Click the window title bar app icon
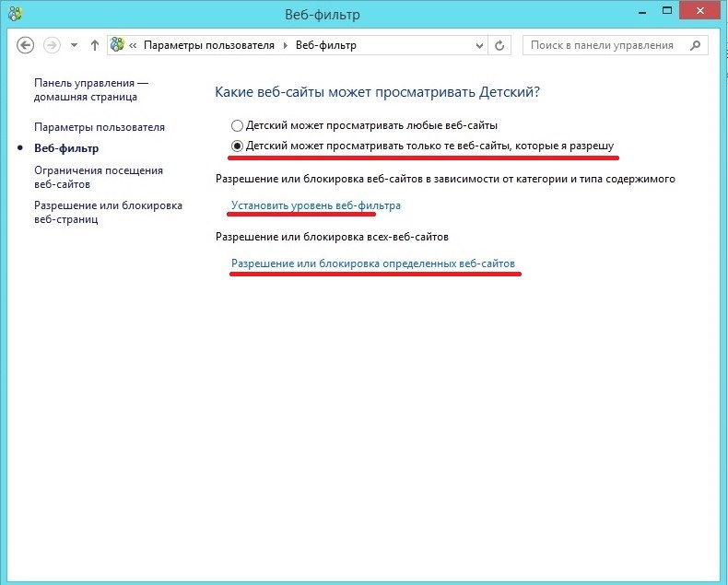The height and width of the screenshot is (585, 728). (15, 14)
